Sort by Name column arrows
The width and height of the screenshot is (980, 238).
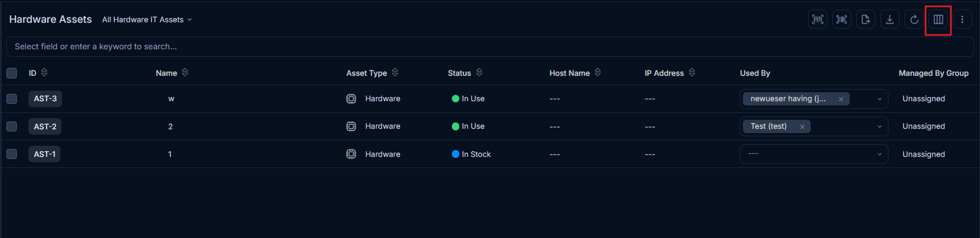click(x=185, y=72)
